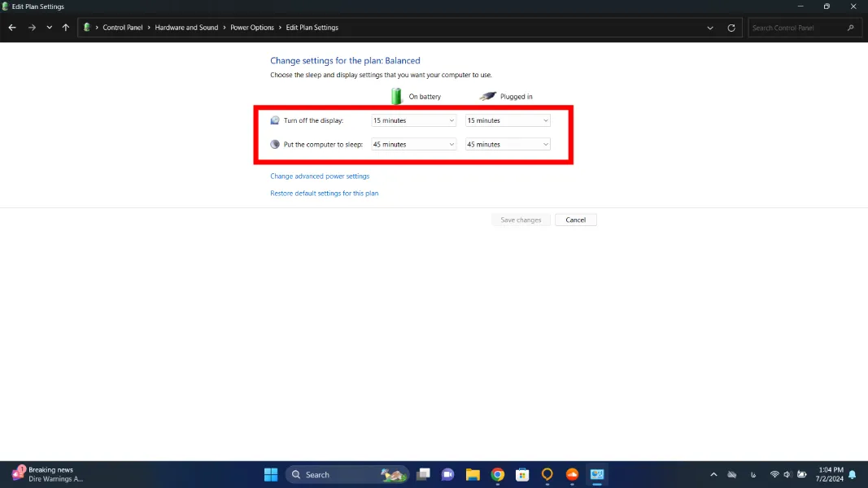This screenshot has height=488, width=868.
Task: Open the volume control in system tray
Action: point(786,474)
